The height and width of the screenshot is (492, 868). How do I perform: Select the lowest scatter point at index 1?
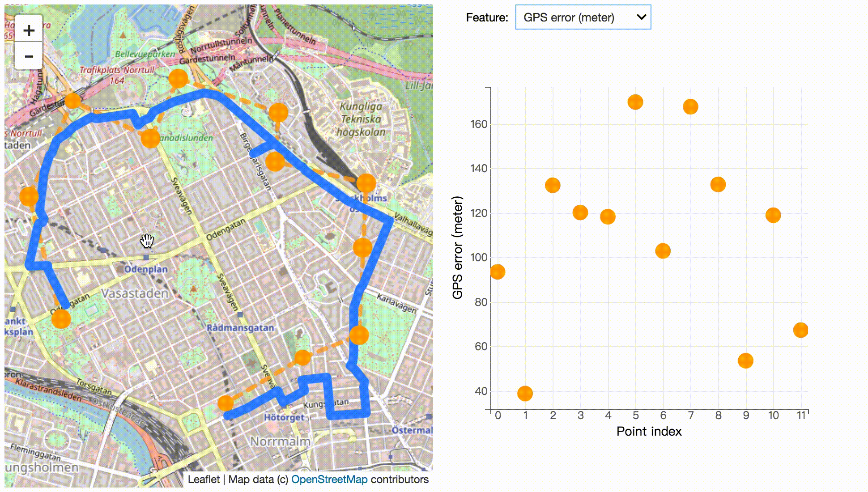point(525,393)
